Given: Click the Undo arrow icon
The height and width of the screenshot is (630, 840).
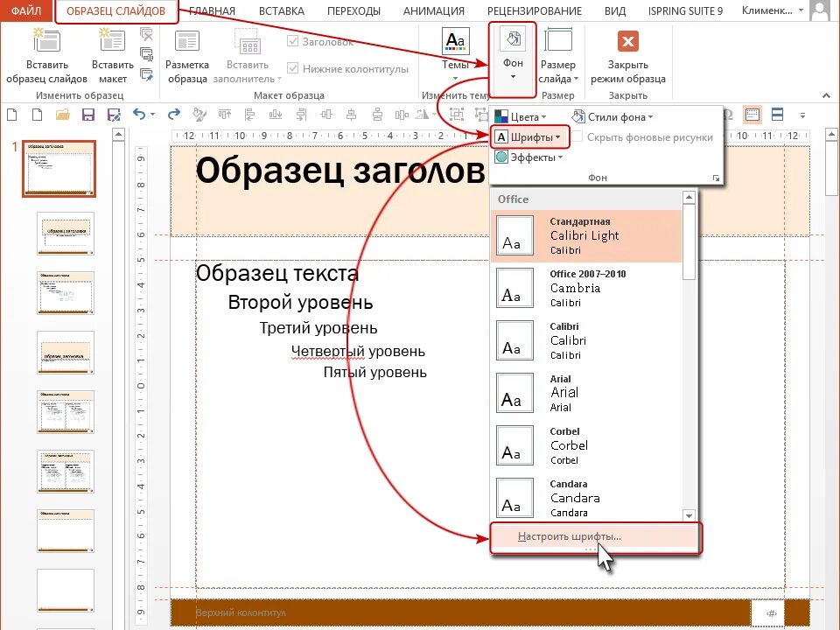Looking at the screenshot, I should tap(139, 114).
